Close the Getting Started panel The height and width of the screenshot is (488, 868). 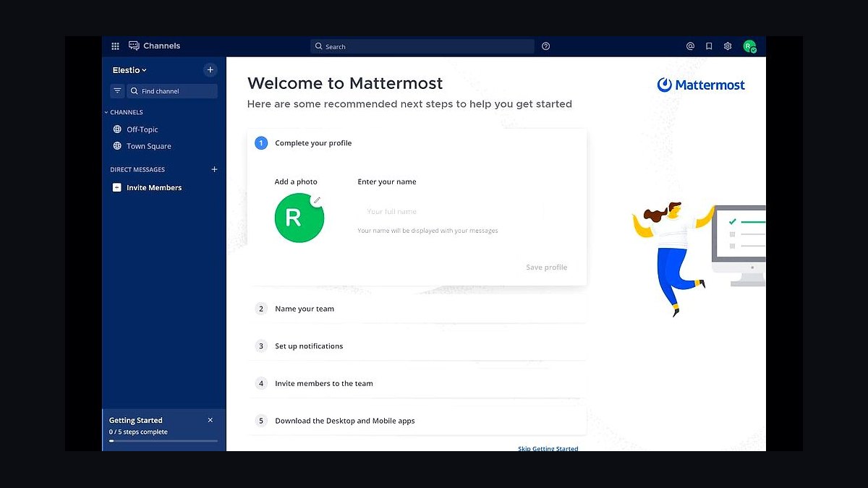[x=210, y=420]
